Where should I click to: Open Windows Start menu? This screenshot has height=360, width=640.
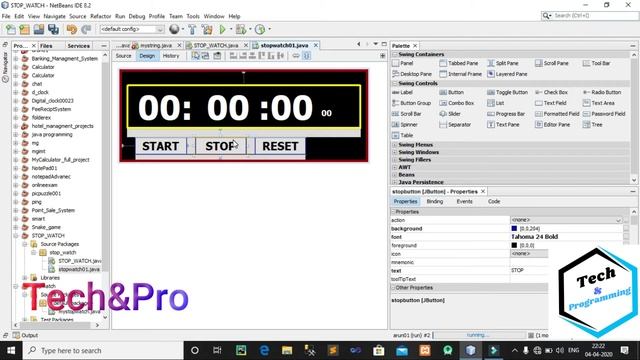[x=11, y=351]
